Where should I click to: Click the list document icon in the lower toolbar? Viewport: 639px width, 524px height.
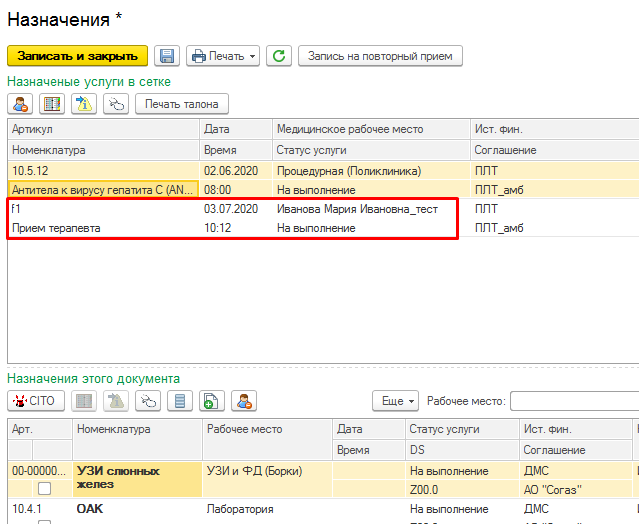coord(181,401)
